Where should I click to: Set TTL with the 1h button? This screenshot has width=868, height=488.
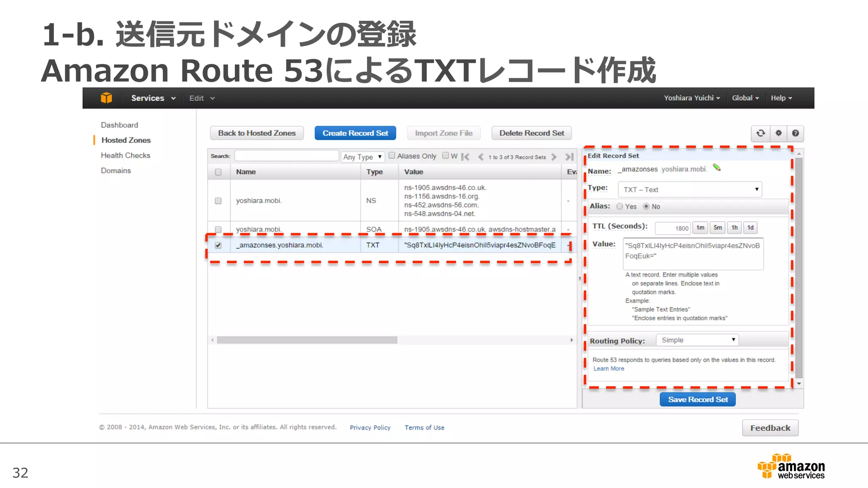[x=734, y=227]
